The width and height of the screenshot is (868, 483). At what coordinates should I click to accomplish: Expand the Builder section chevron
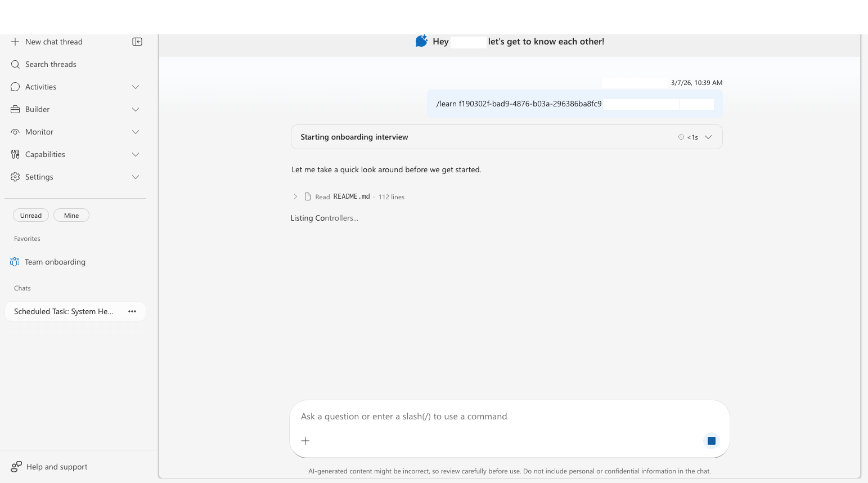[136, 109]
